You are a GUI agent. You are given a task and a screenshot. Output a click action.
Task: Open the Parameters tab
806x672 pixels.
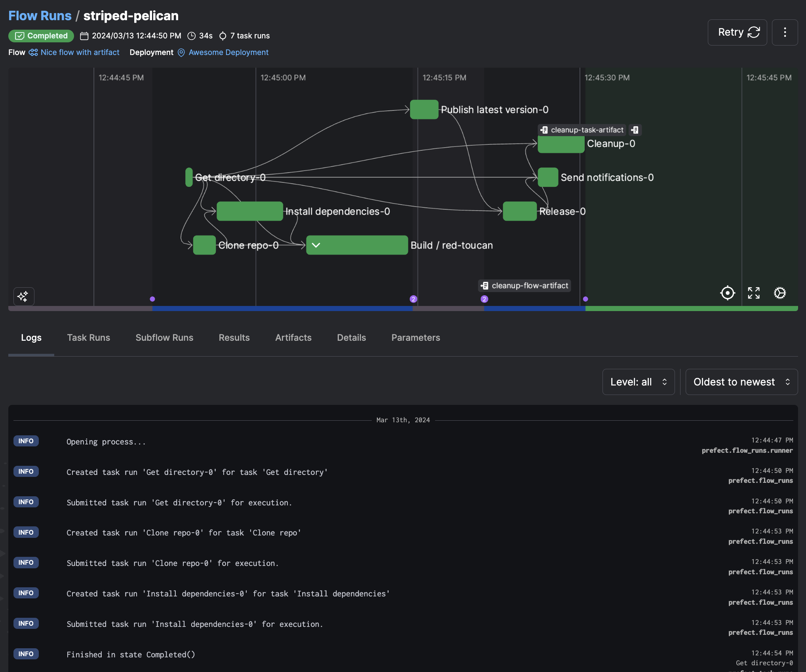(x=416, y=338)
